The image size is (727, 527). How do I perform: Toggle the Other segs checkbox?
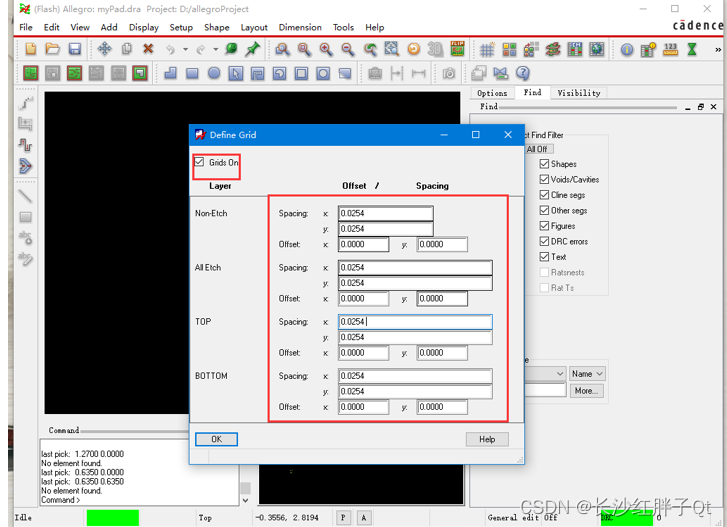[x=544, y=210]
